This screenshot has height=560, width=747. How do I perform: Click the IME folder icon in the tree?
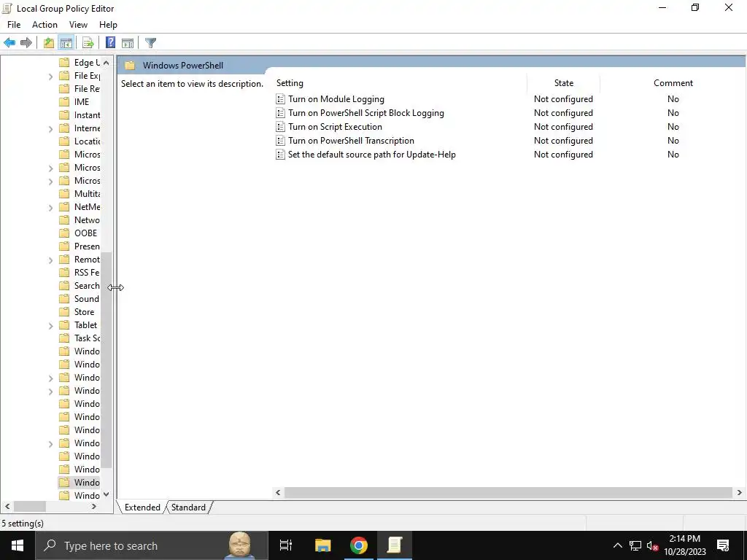(64, 102)
